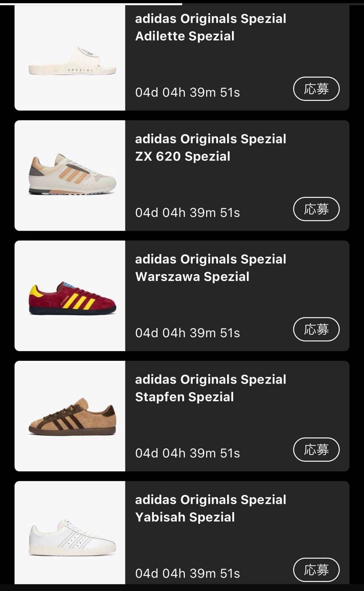Select the Warszawa Spezial product name

211,267
